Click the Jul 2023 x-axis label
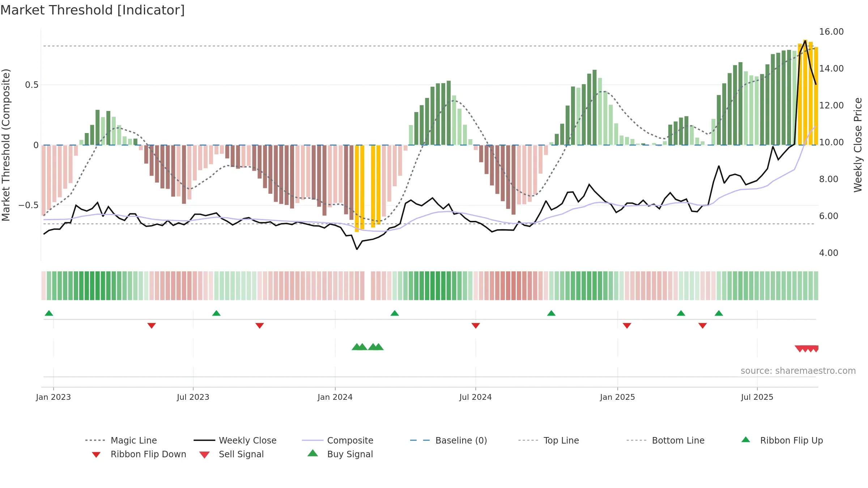This screenshot has width=868, height=488. [193, 397]
